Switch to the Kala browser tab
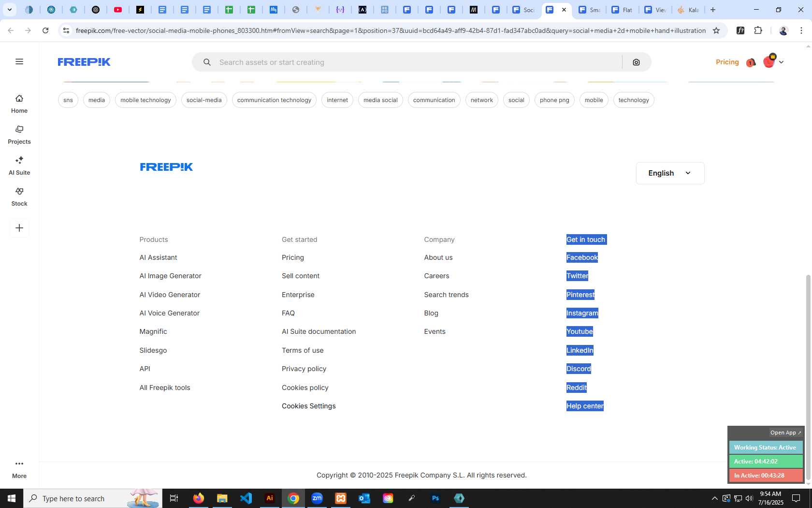Image resolution: width=812 pixels, height=508 pixels. pos(688,10)
